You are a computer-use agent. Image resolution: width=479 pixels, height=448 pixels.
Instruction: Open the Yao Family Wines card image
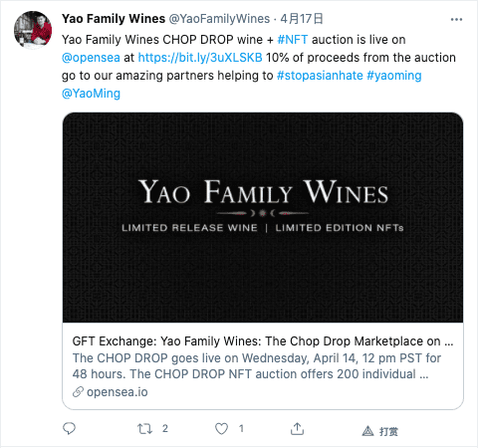(263, 217)
